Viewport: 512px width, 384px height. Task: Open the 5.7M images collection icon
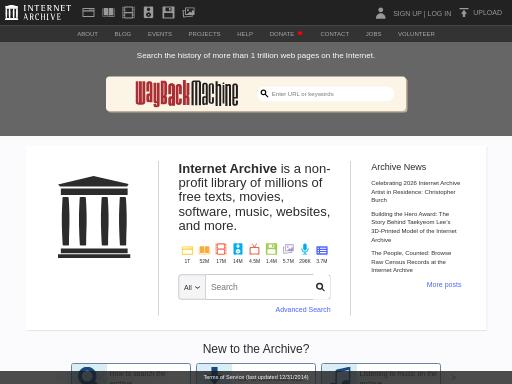[288, 249]
